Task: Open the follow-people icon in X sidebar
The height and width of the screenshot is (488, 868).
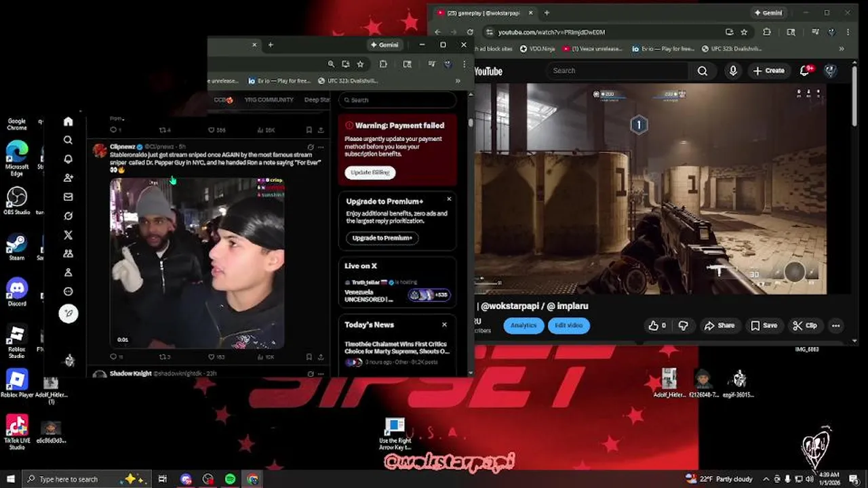Action: click(x=68, y=178)
